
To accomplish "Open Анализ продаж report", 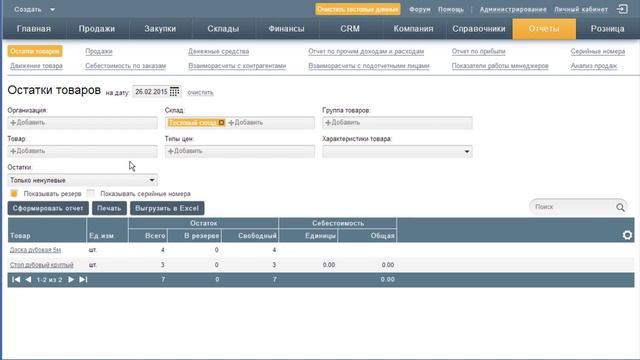I will 594,66.
